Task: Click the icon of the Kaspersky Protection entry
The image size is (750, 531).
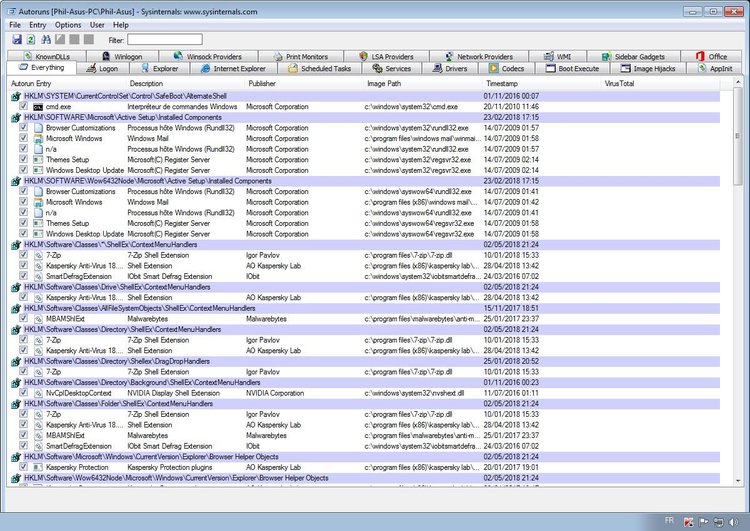Action: pyautogui.click(x=38, y=467)
